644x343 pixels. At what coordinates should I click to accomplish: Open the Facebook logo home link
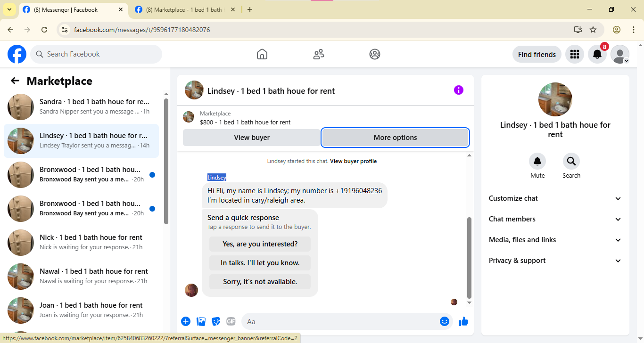(17, 54)
